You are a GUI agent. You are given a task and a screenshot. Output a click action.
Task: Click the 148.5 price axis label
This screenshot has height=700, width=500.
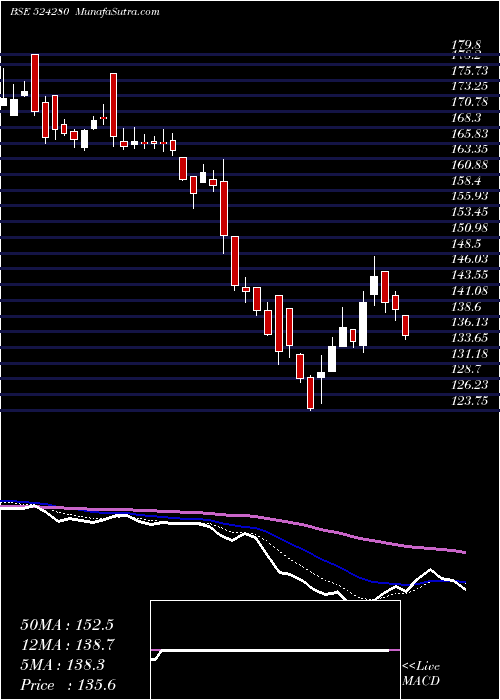[467, 243]
